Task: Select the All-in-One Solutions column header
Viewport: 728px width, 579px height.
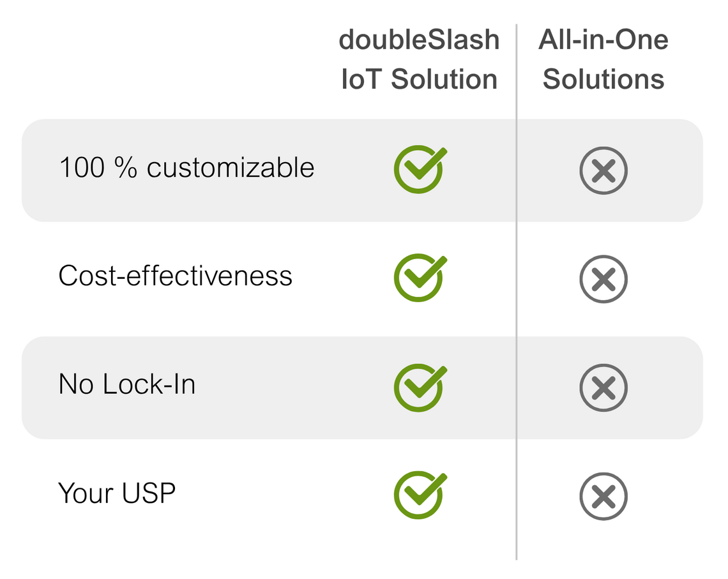Action: [603, 59]
